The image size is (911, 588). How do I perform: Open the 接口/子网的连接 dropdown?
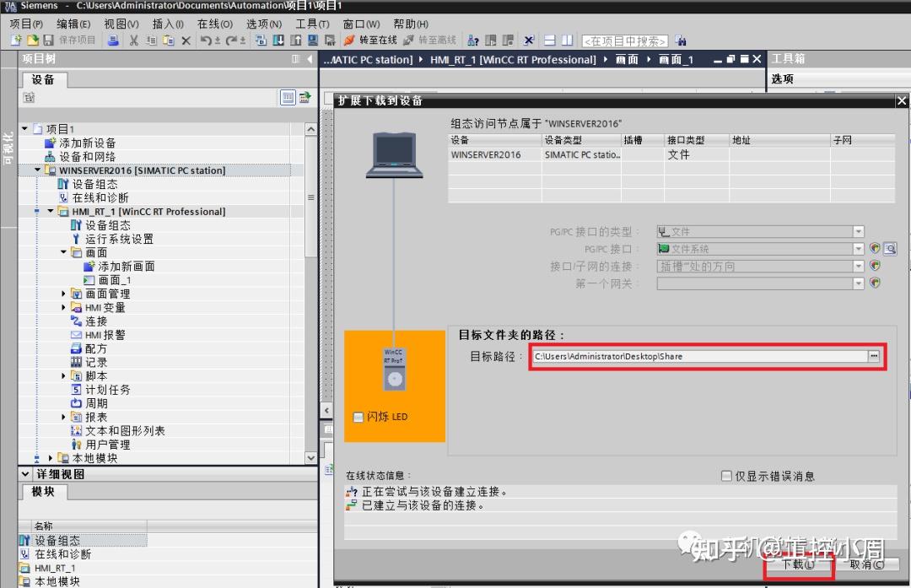click(858, 266)
